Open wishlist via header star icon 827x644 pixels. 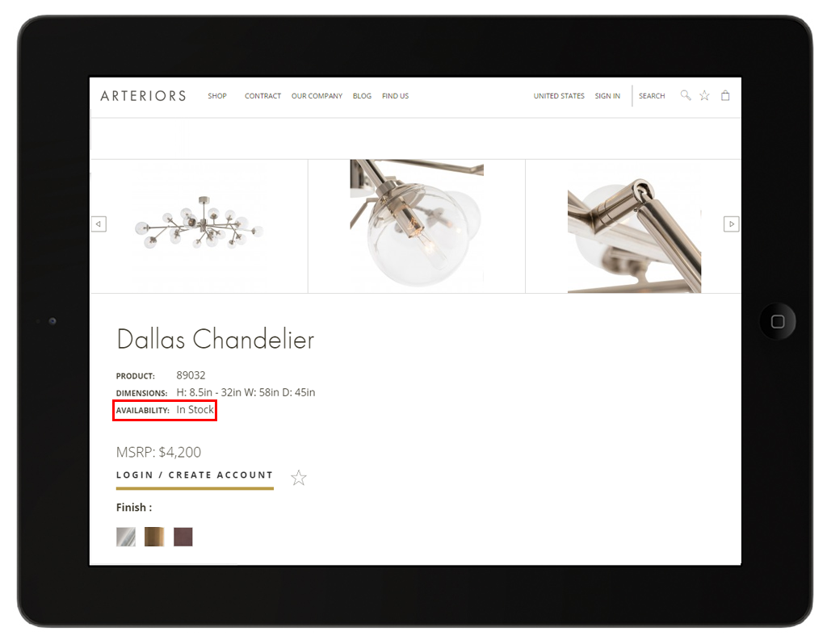pyautogui.click(x=704, y=95)
